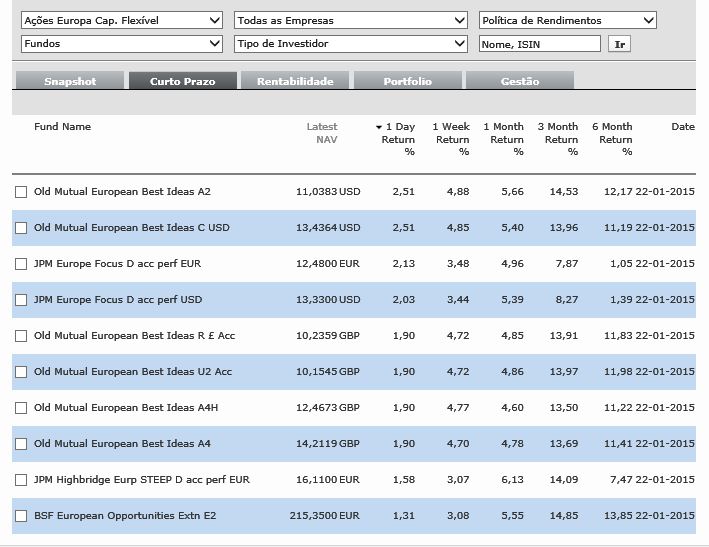Open the Política de Rendimentos dropdown

[567, 20]
